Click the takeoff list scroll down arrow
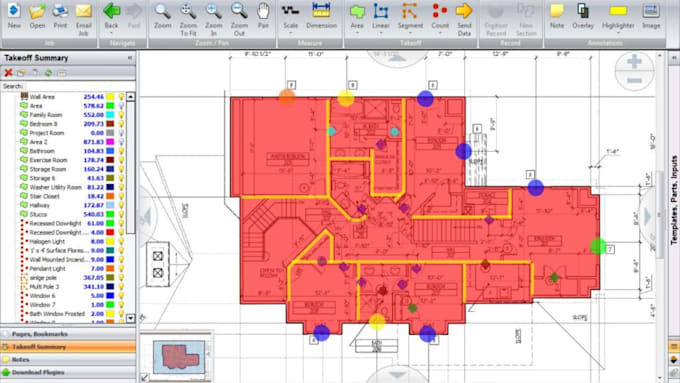This screenshot has height=383, width=680. (x=131, y=318)
